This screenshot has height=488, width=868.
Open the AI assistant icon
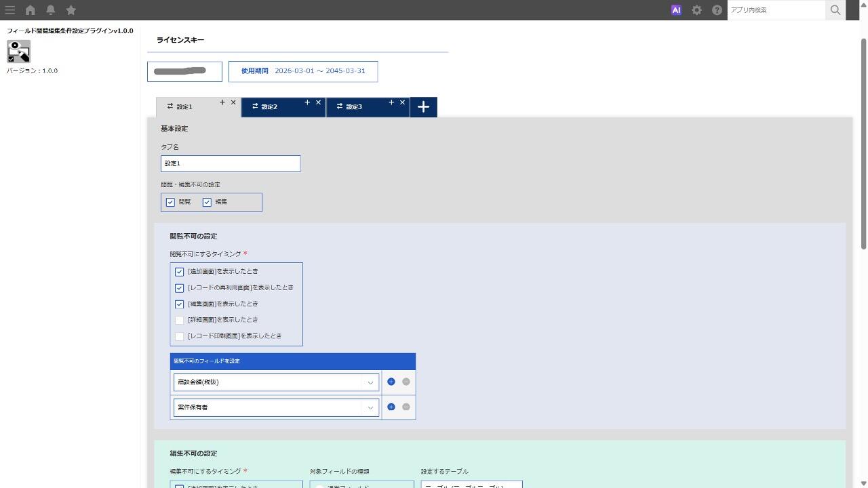click(676, 10)
